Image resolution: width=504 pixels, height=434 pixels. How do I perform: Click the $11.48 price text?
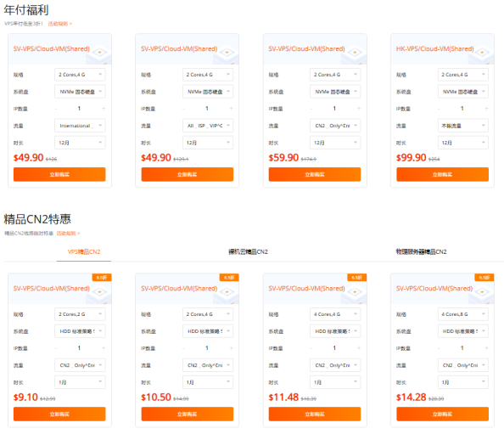tap(283, 397)
